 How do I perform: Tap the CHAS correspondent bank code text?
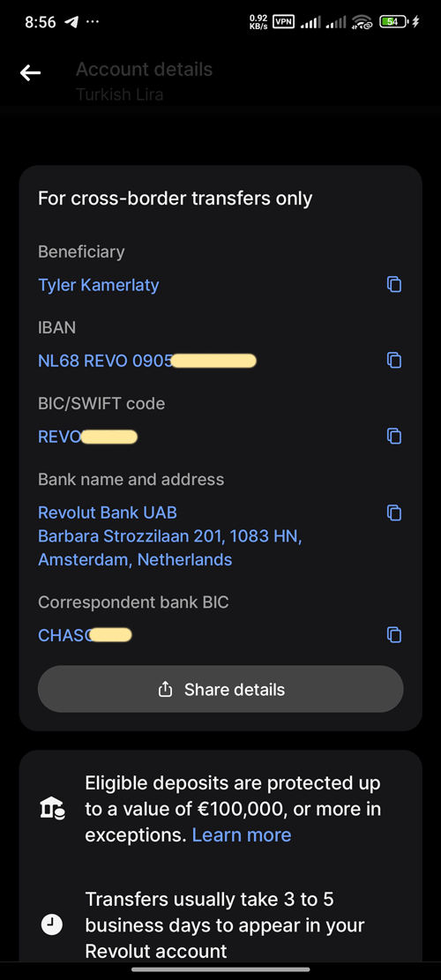tap(85, 636)
